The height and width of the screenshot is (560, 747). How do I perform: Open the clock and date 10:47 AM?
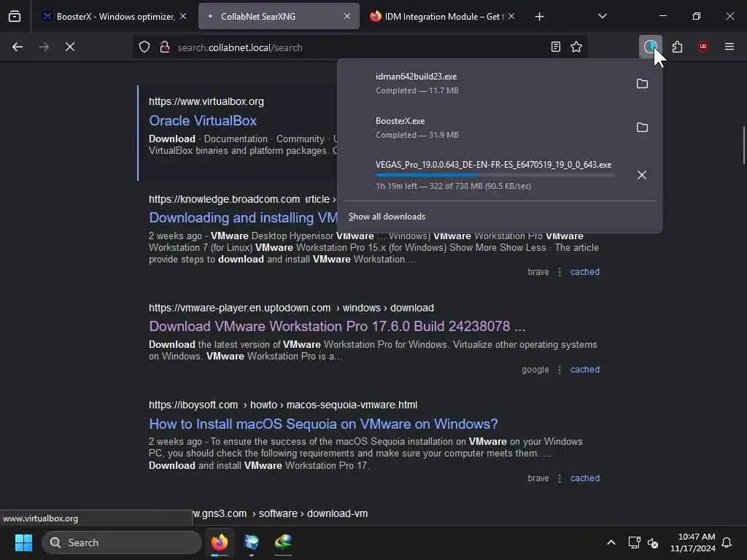click(x=693, y=542)
